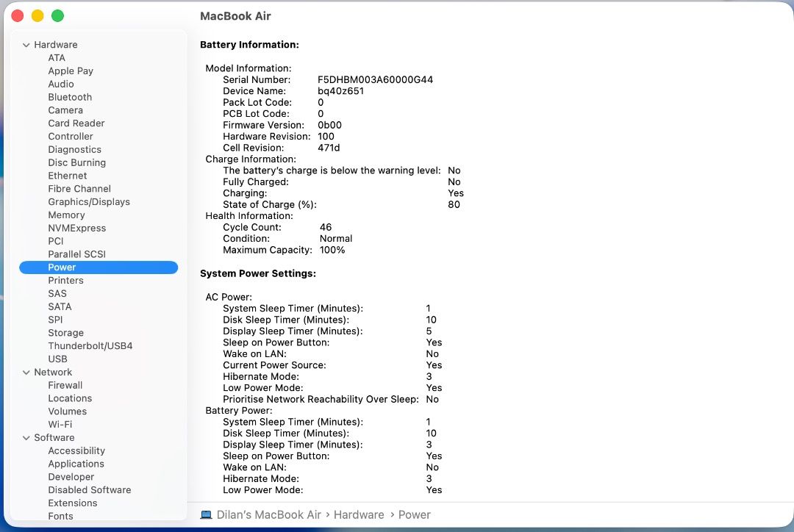Select the Audio sidebar item
Viewport: 794px width, 532px height.
[61, 84]
